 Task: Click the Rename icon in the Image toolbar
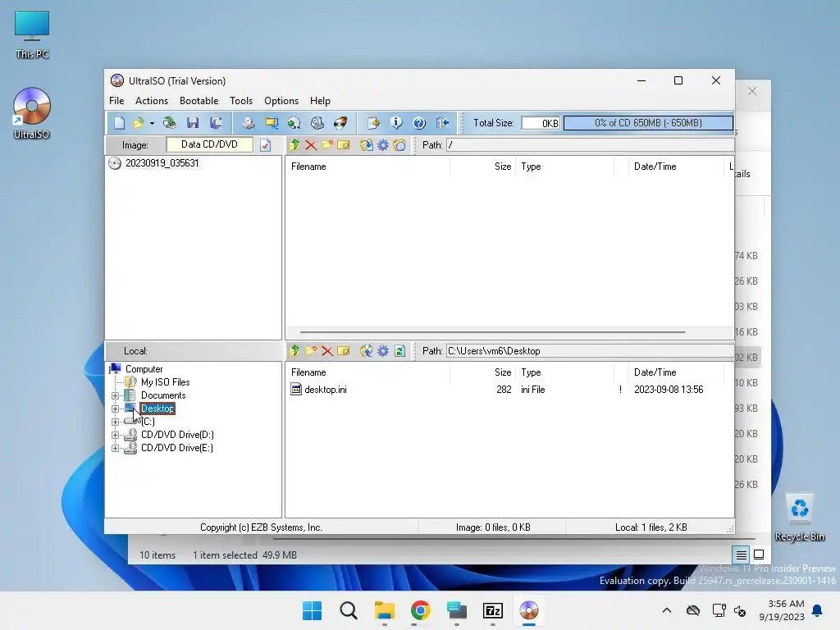click(x=344, y=145)
